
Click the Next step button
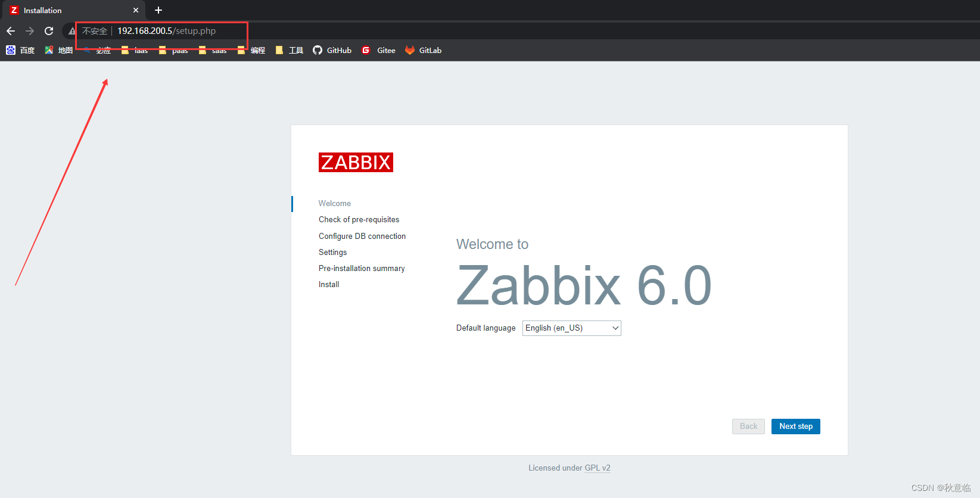796,427
